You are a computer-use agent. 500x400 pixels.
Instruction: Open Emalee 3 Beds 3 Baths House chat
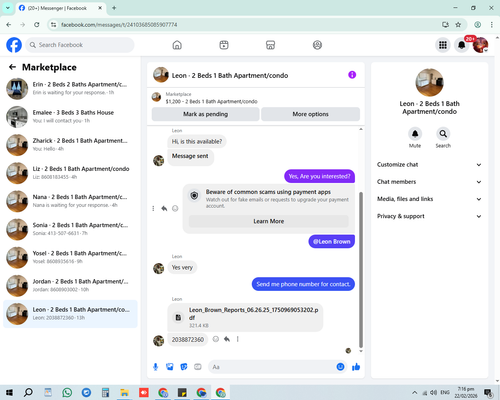tap(70, 117)
